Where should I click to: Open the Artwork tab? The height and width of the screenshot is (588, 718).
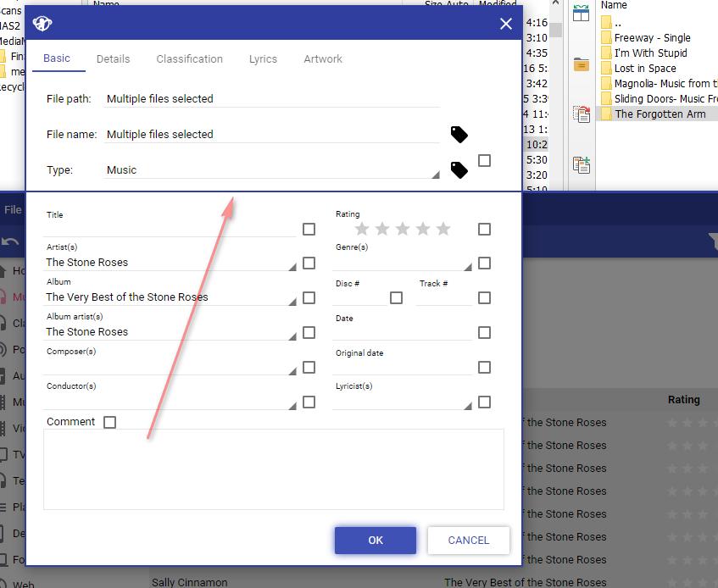tap(323, 58)
